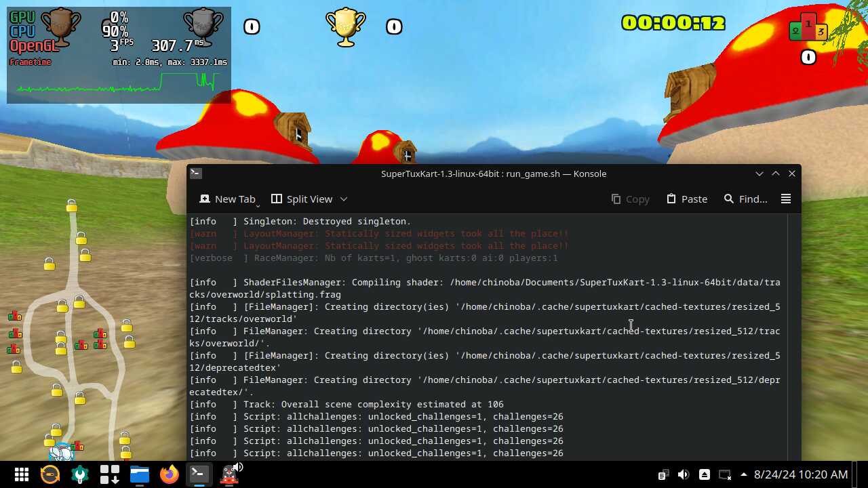Open the application launcher grid
This screenshot has width=868, height=488.
[x=22, y=474]
